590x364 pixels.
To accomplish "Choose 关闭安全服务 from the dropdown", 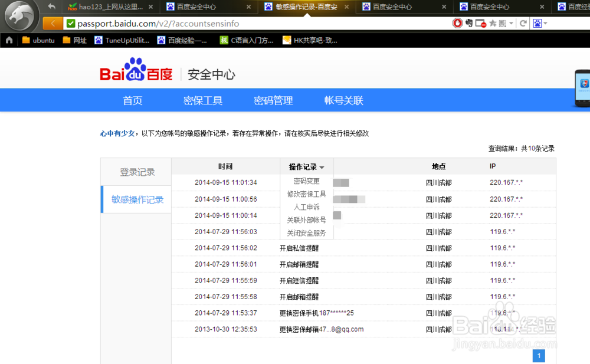I will pyautogui.click(x=306, y=233).
